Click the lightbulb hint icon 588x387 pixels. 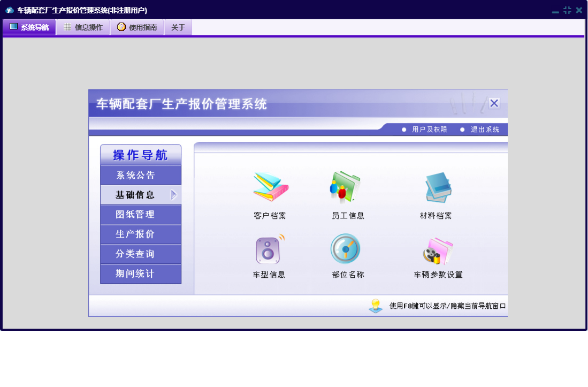376,306
